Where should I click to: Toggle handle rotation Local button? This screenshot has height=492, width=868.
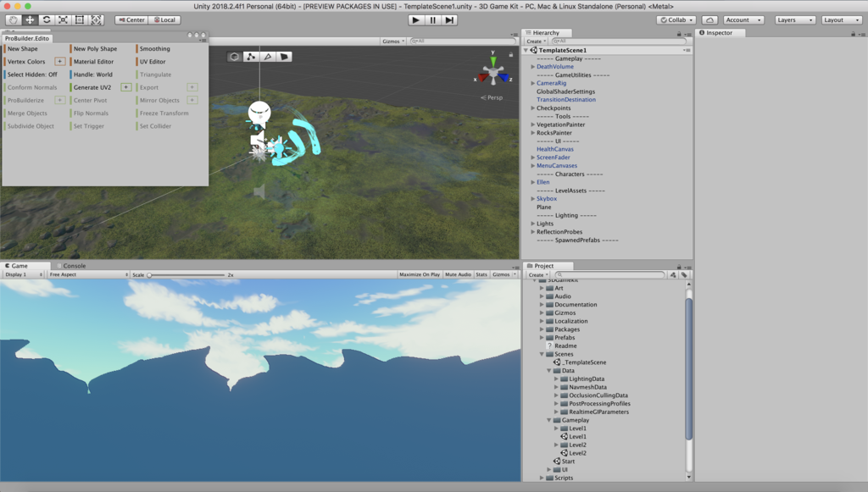[x=164, y=20]
